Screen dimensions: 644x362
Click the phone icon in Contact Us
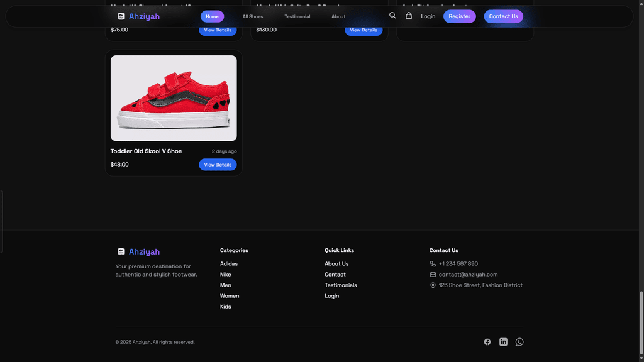(433, 264)
